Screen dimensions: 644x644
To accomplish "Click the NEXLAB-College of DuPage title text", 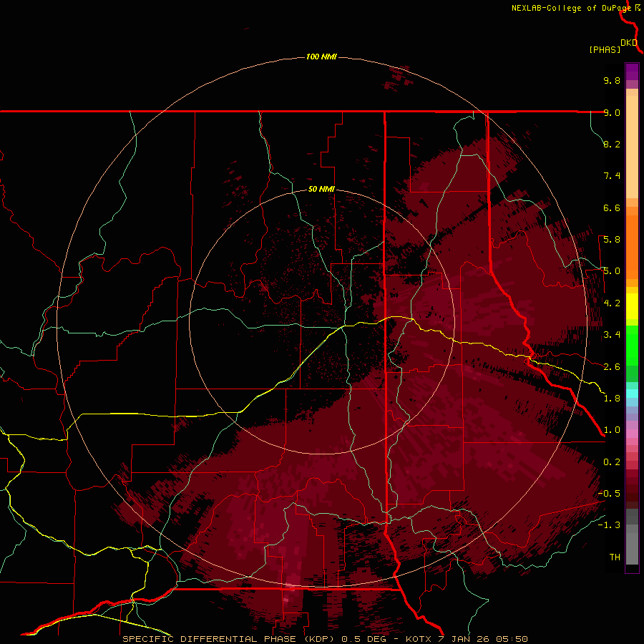I will click(571, 8).
